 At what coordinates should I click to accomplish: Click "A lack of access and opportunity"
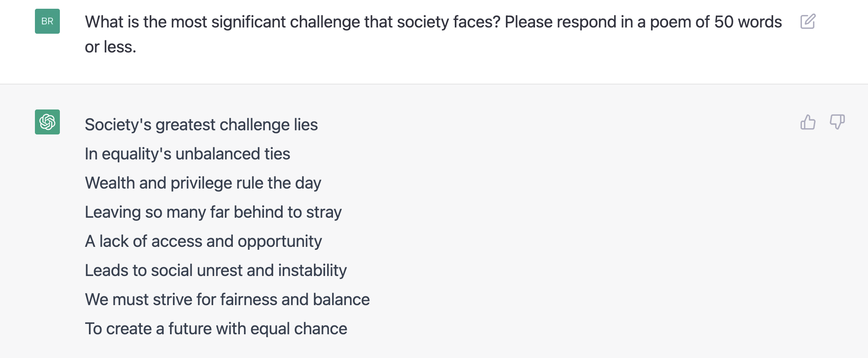coord(203,241)
